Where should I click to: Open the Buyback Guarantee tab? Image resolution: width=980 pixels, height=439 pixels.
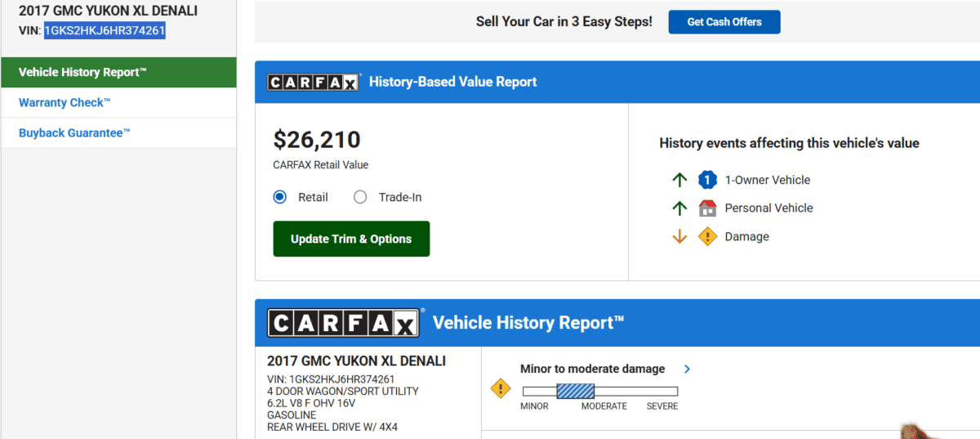[74, 132]
